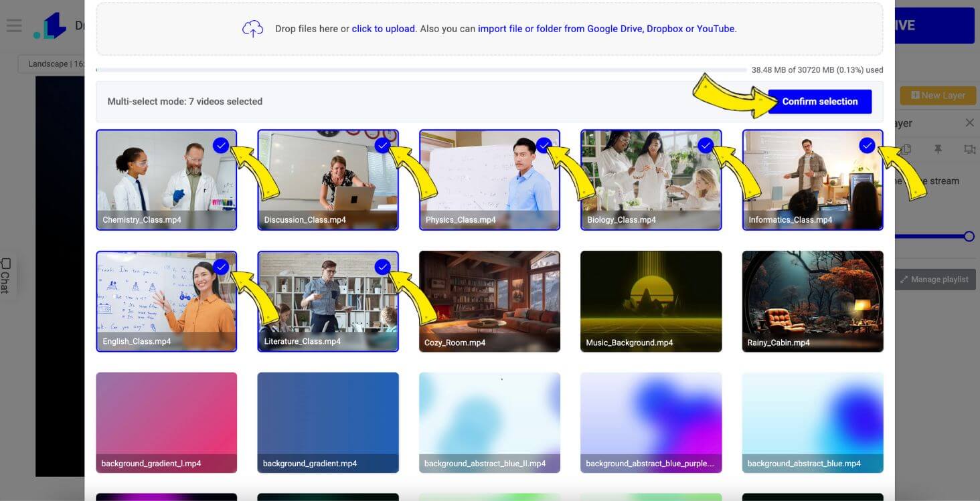The height and width of the screenshot is (501, 980).
Task: Click the Confirm selection button
Action: point(820,102)
